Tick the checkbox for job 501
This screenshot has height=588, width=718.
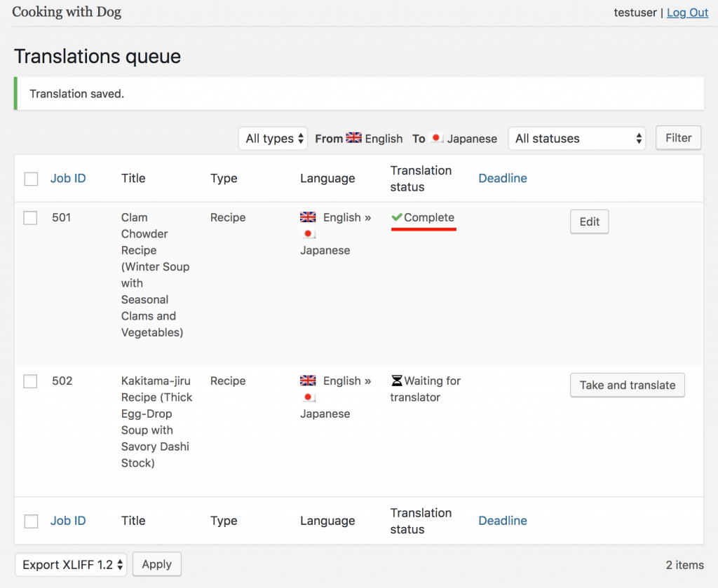[x=30, y=218]
